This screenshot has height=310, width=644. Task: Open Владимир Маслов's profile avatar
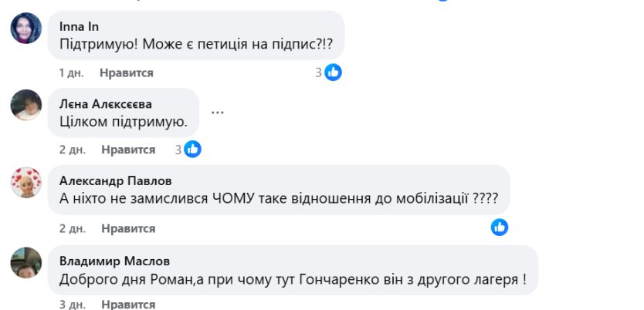(x=25, y=262)
